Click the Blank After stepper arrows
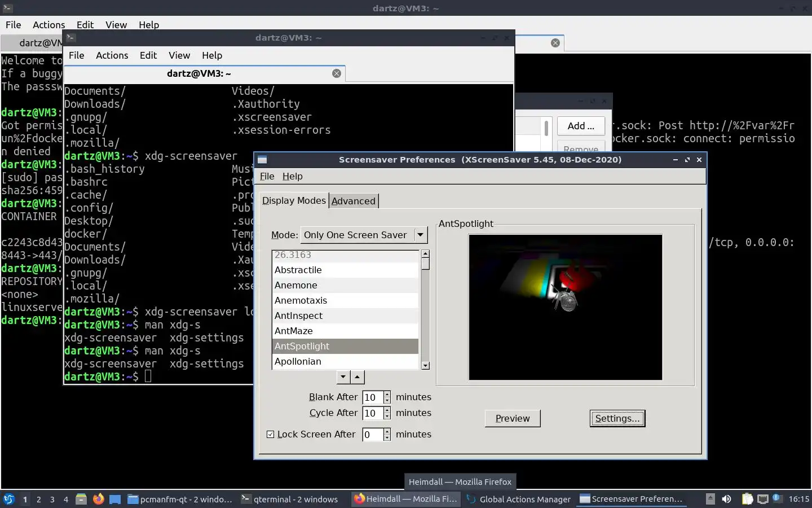 click(x=387, y=397)
